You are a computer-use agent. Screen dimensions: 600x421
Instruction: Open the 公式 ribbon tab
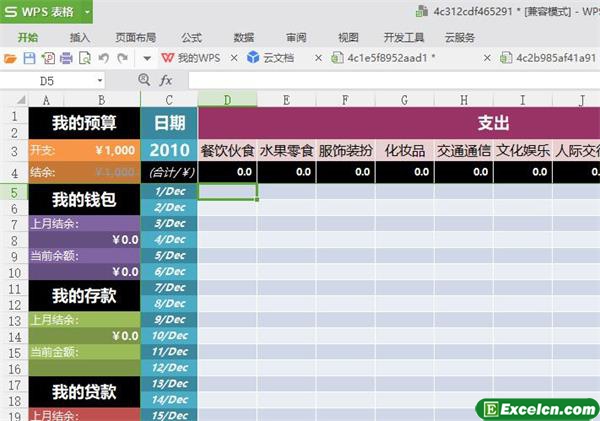[x=191, y=37]
